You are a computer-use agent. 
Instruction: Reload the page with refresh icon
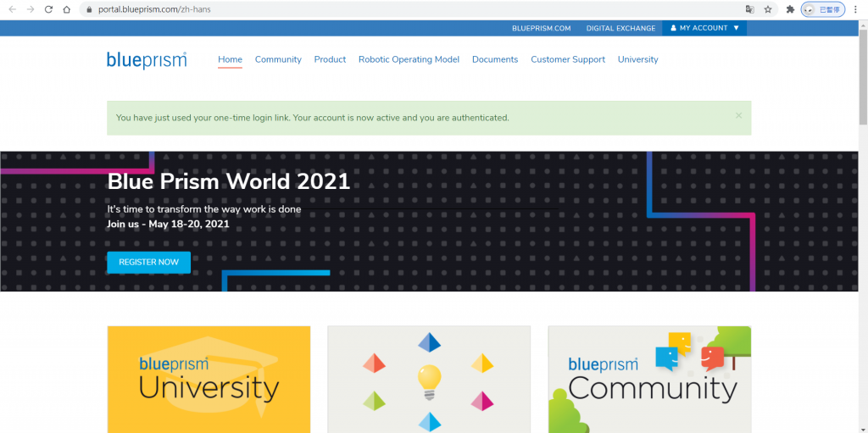click(x=48, y=9)
